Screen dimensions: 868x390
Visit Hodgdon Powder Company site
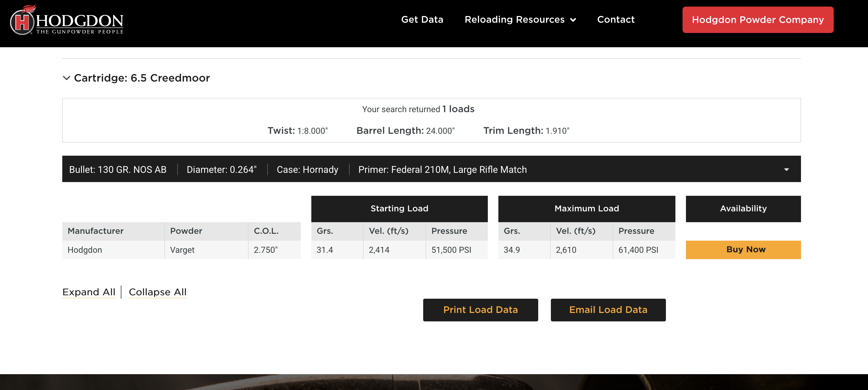(758, 20)
